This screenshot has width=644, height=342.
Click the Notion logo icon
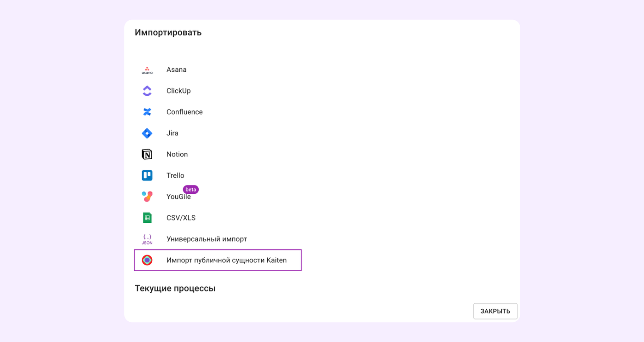(x=147, y=155)
